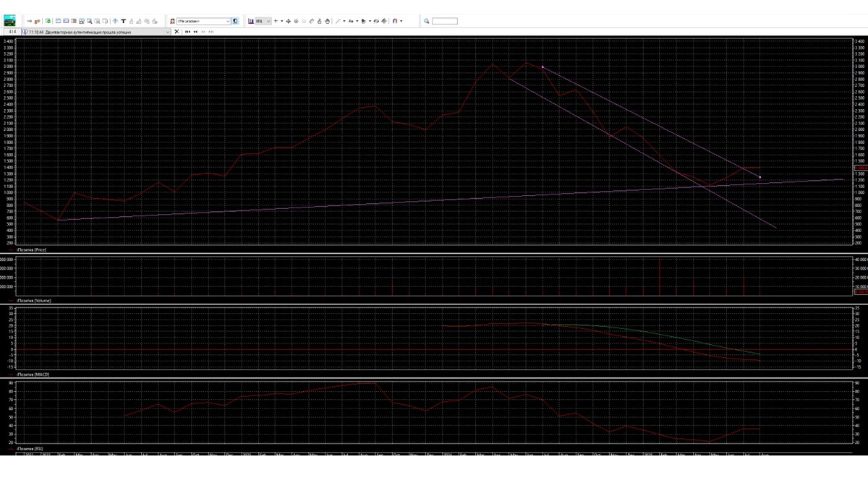Click the blue diamond icon in toolbar
The width and height of the screenshot is (868, 488).
pyautogui.click(x=115, y=21)
